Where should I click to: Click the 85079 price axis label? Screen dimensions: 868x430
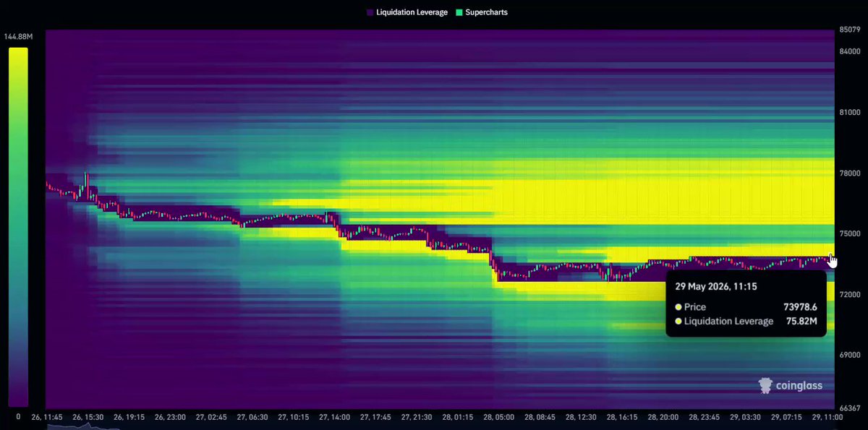[x=849, y=30]
